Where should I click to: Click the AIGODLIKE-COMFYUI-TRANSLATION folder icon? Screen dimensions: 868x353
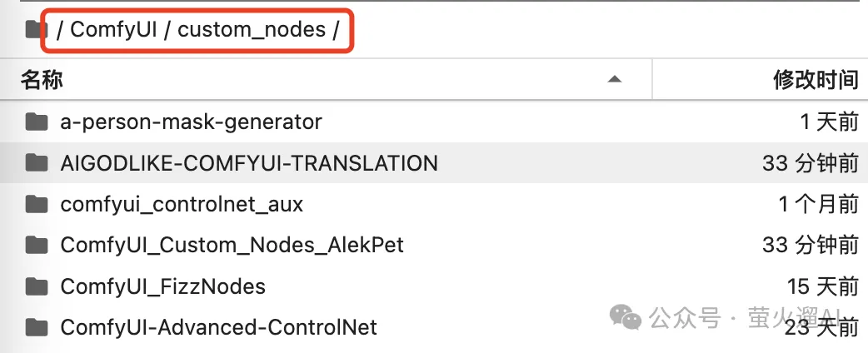point(36,163)
